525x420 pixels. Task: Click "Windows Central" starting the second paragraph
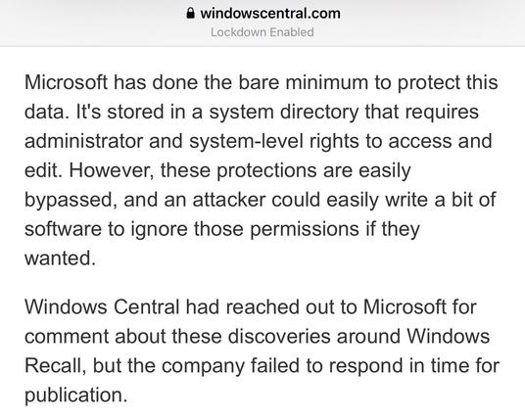tap(103, 306)
